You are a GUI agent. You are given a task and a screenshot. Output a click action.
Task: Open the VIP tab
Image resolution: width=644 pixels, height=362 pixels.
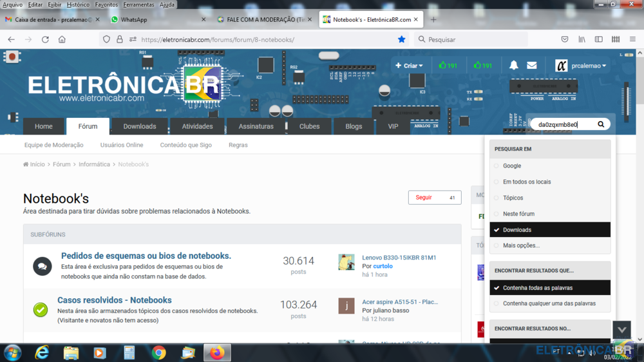(393, 126)
